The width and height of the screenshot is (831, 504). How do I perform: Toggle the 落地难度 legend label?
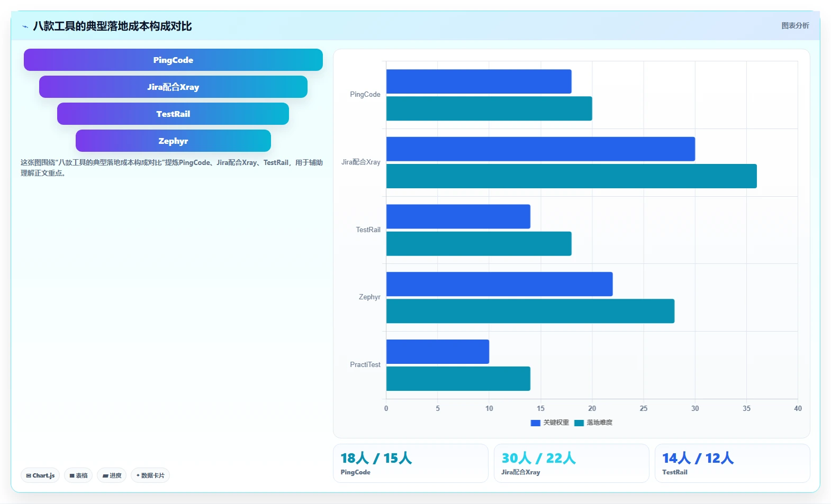click(x=599, y=423)
